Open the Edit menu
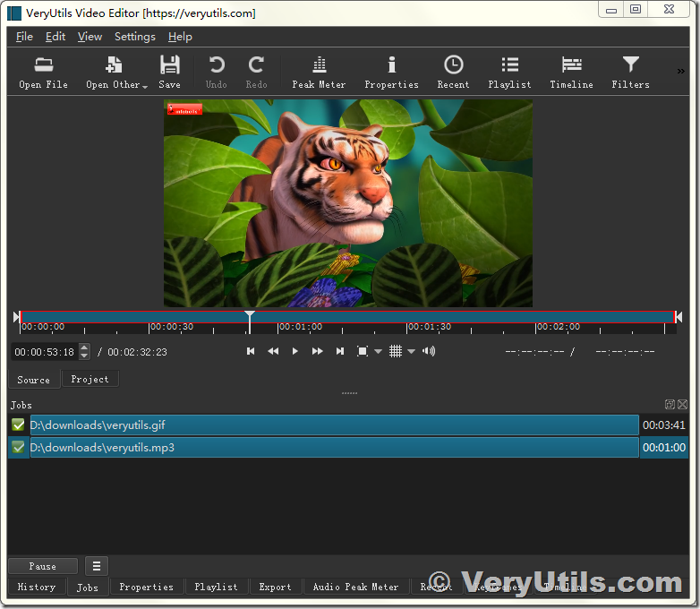This screenshot has height=609, width=700. point(55,37)
